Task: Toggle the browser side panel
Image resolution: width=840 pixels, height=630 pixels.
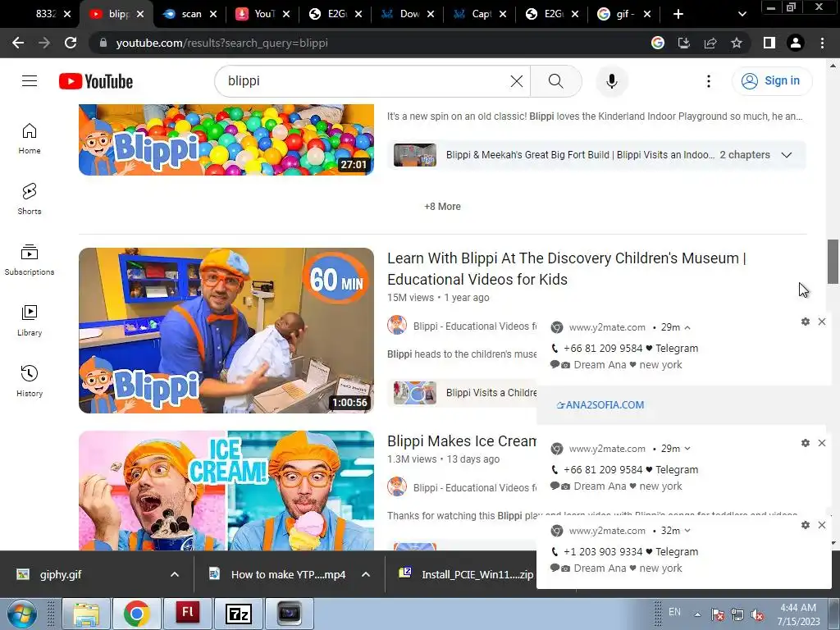Action: coord(769,43)
